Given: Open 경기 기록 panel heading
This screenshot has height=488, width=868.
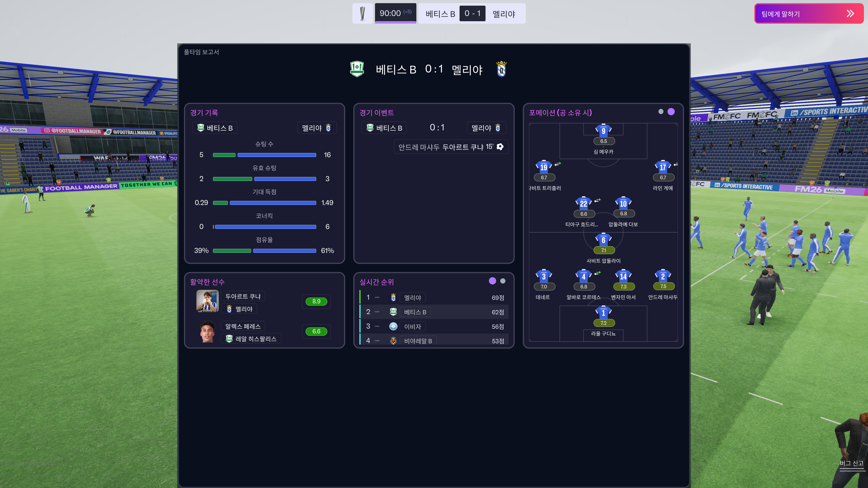Looking at the screenshot, I should point(204,113).
